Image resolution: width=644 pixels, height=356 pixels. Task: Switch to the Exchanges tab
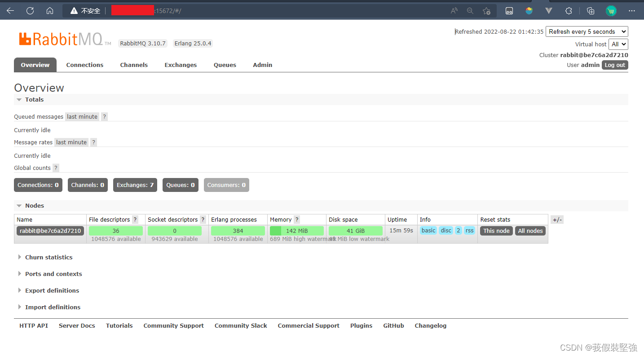[x=181, y=65]
